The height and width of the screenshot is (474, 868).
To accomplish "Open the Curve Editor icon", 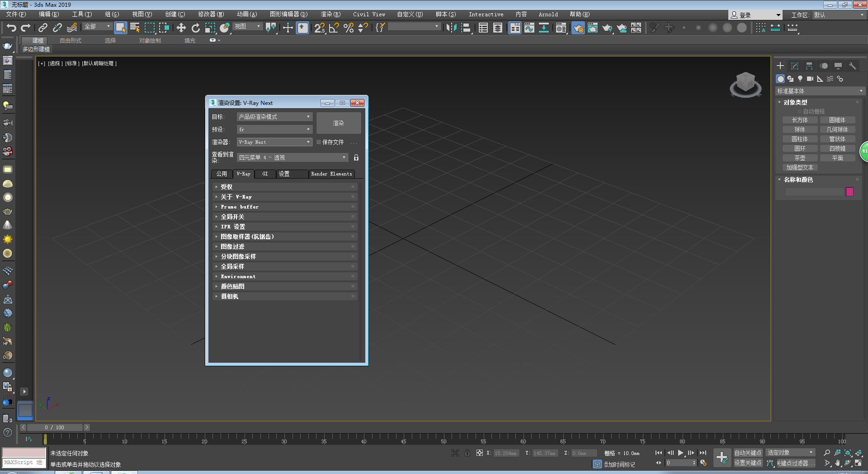I will pos(529,28).
